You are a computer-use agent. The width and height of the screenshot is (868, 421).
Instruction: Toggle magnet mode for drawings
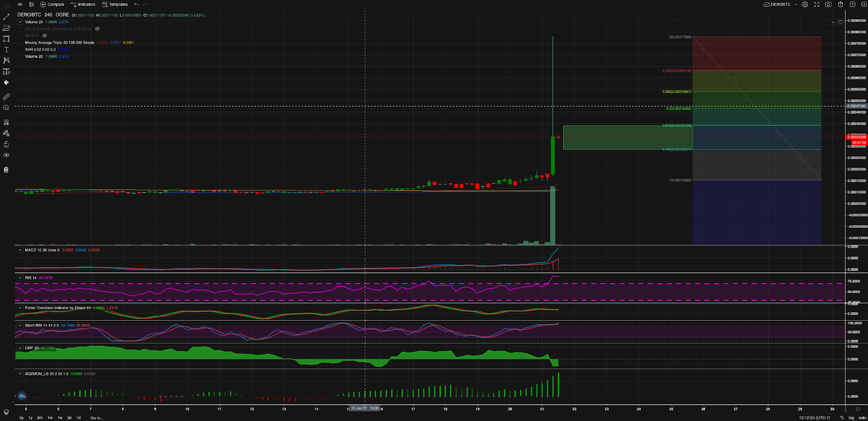click(x=7, y=122)
